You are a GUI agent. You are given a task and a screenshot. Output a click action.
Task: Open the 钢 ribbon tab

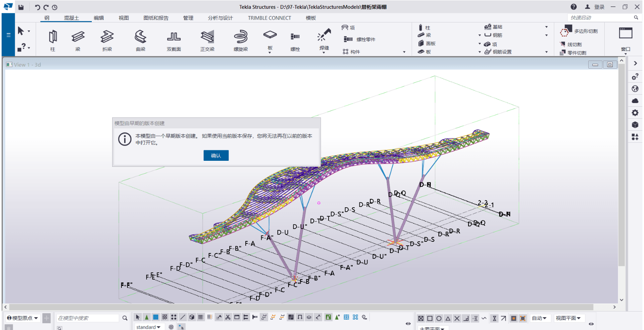click(47, 18)
